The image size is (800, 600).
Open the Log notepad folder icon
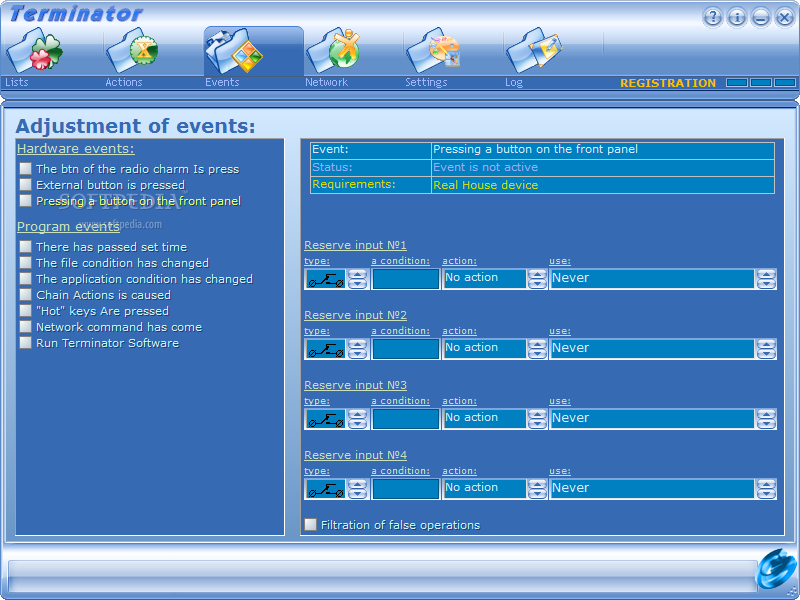pos(534,51)
